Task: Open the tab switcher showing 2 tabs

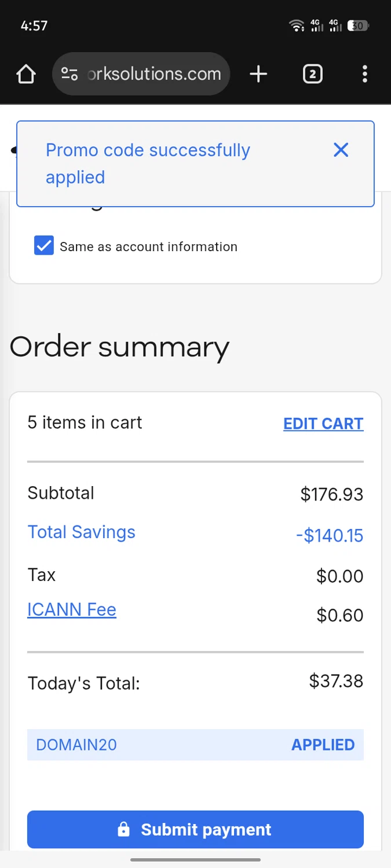Action: 312,74
